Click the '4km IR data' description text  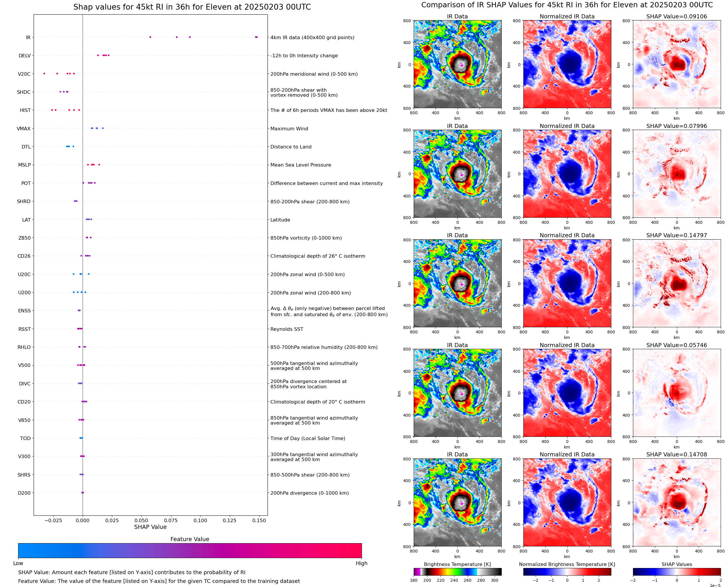click(312, 37)
